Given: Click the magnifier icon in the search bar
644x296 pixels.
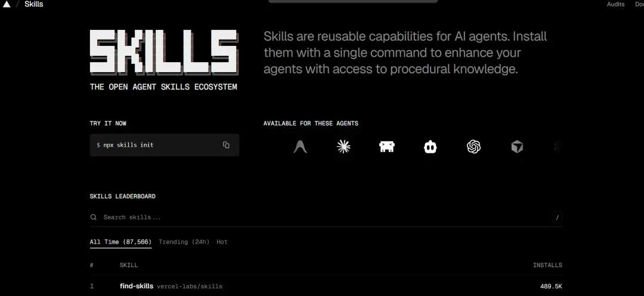Looking at the screenshot, I should [94, 217].
